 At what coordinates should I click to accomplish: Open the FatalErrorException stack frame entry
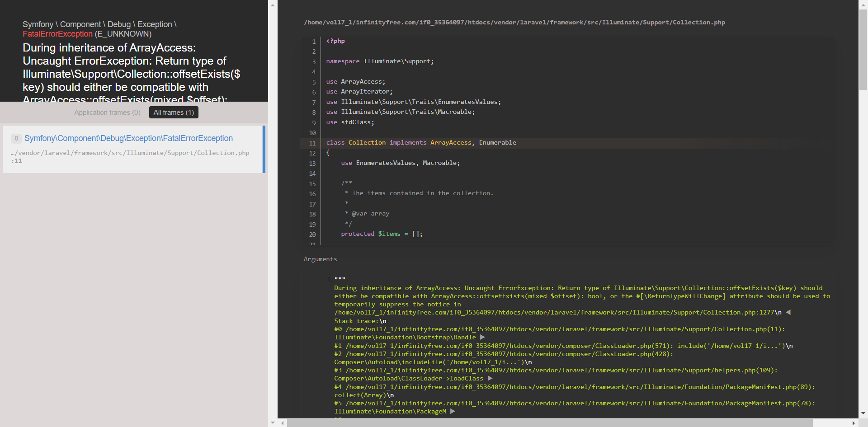(128, 138)
